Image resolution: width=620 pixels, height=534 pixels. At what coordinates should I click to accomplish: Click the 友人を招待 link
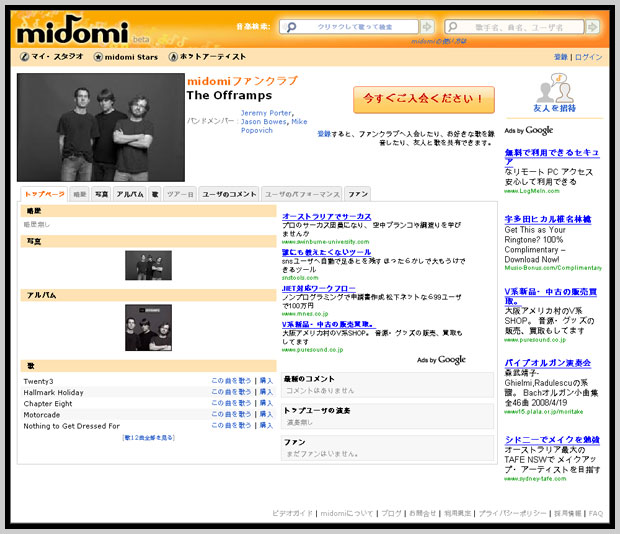554,108
